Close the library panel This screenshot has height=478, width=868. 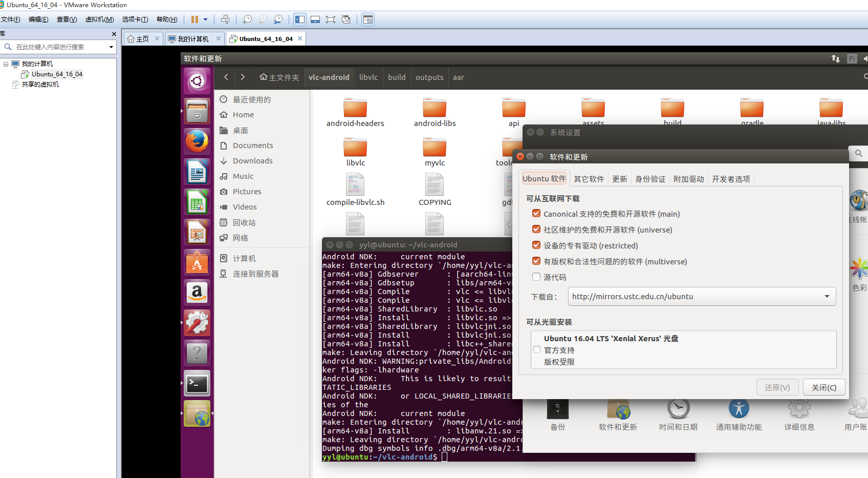[114, 34]
